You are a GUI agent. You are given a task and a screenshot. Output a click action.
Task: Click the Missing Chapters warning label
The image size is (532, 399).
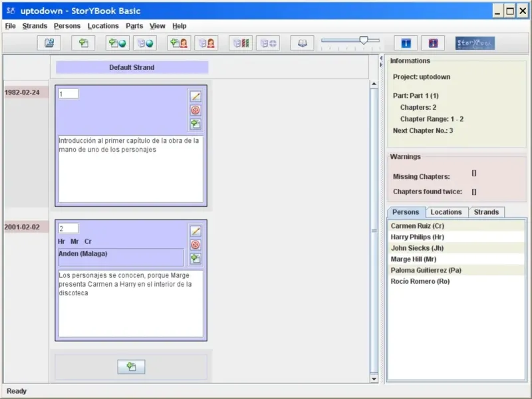(x=422, y=176)
